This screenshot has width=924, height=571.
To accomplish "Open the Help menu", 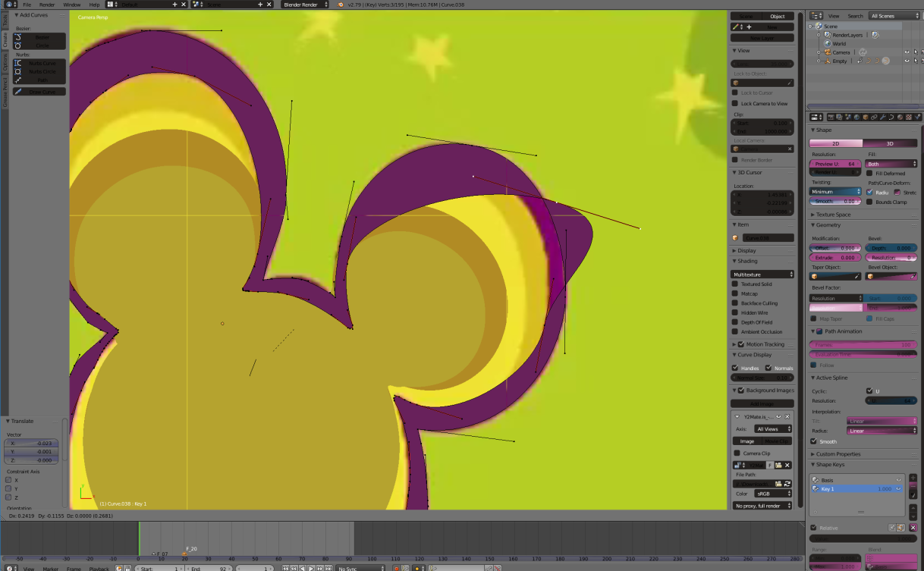I will [94, 5].
